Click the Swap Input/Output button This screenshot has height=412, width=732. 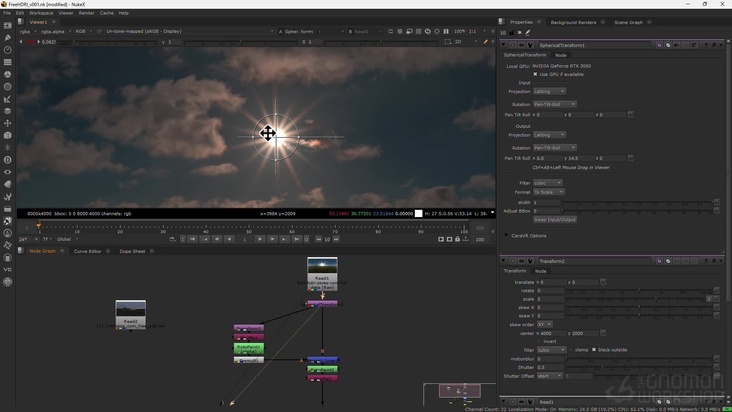click(555, 220)
